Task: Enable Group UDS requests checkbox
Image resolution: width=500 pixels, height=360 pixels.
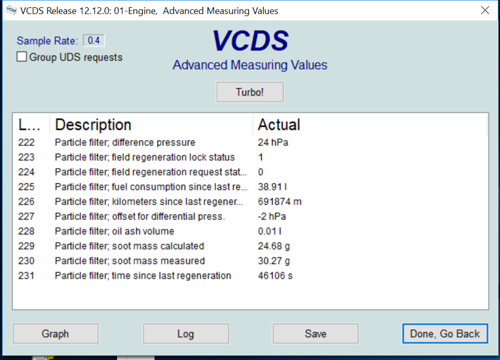Action: 22,57
